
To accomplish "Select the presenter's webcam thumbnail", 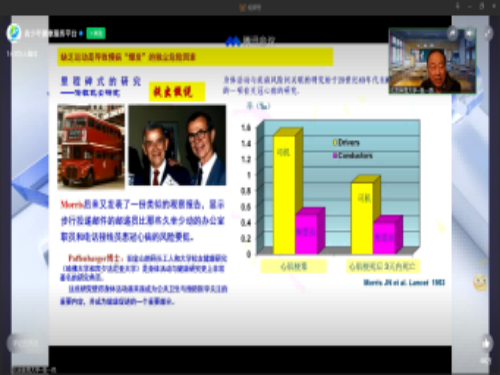I will [432, 61].
